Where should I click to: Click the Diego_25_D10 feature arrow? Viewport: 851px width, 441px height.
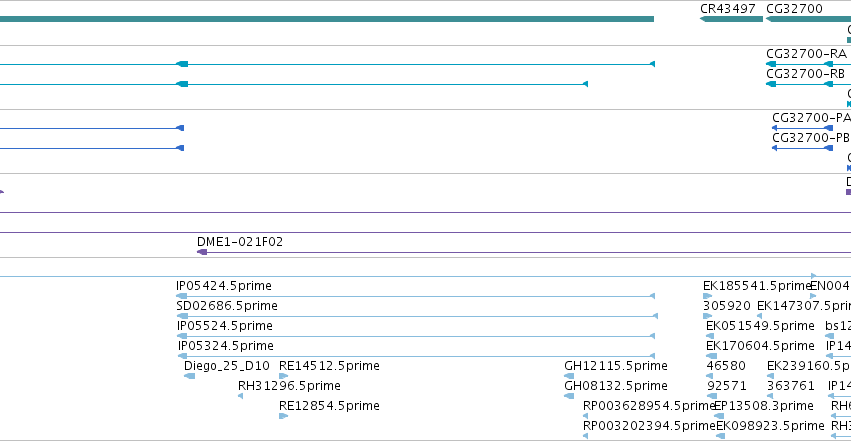189,376
